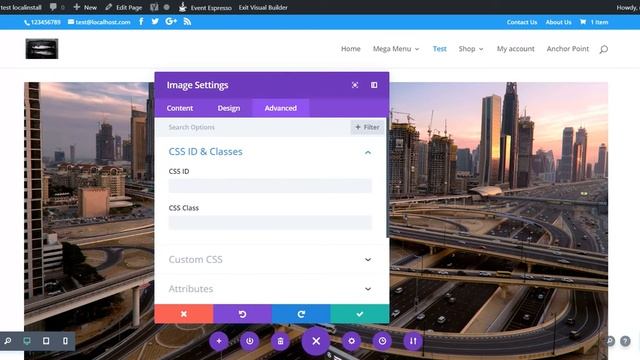Screen dimensions: 640x360
Task: Click the builder search icon bottom right
Action: point(610,341)
